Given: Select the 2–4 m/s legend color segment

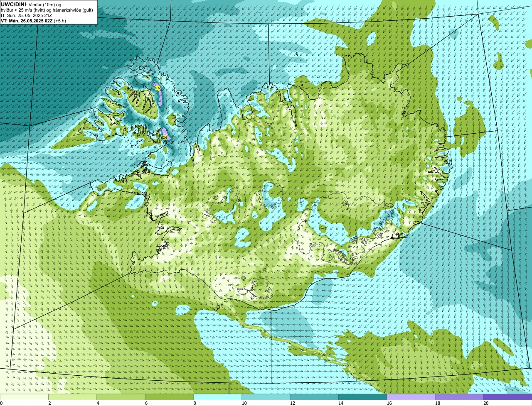Looking at the screenshot, I should point(73,397).
